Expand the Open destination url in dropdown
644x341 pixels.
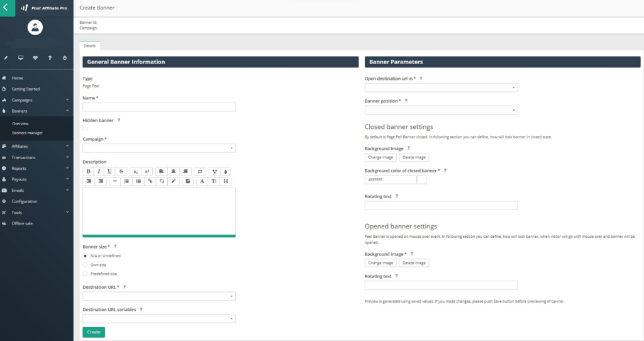point(441,87)
